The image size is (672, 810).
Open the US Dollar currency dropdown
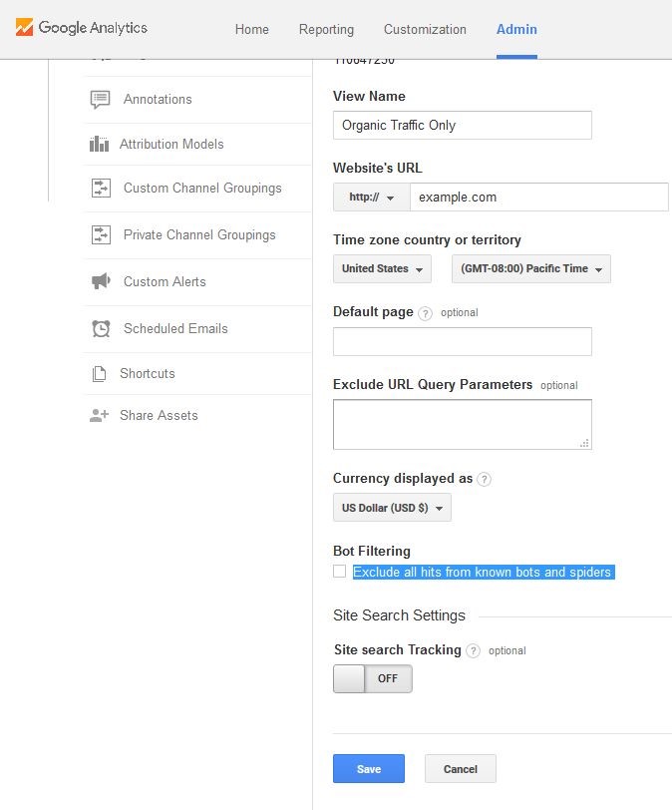pos(392,508)
